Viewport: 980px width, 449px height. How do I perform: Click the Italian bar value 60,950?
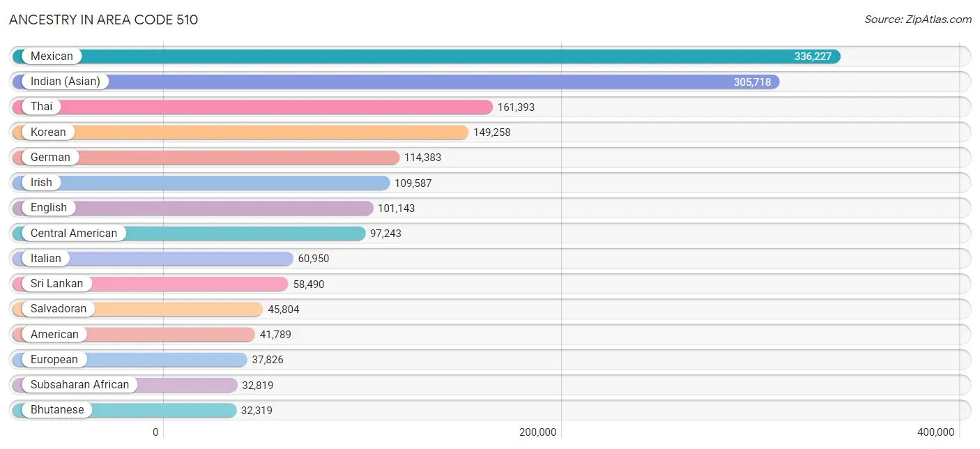click(x=314, y=259)
